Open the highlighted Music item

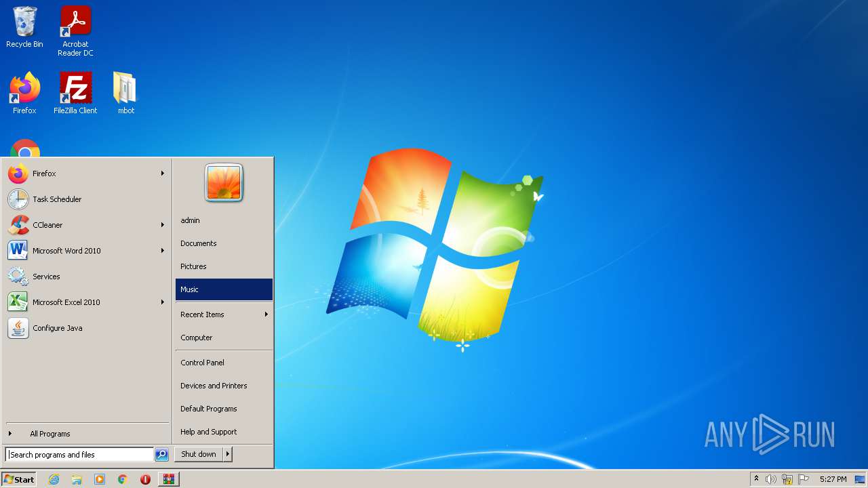pyautogui.click(x=224, y=289)
